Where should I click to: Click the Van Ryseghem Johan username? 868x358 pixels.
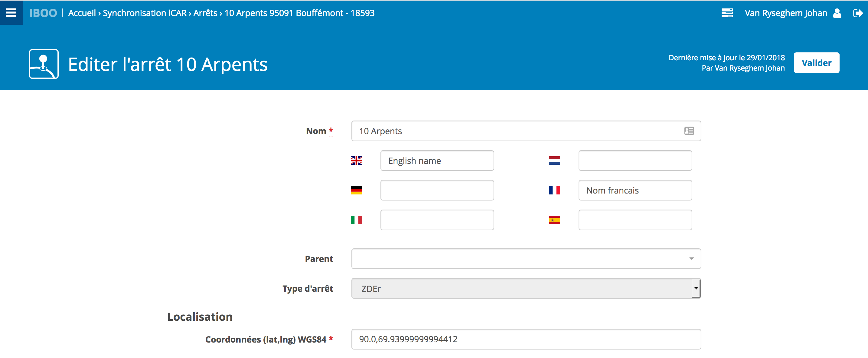pyautogui.click(x=785, y=13)
